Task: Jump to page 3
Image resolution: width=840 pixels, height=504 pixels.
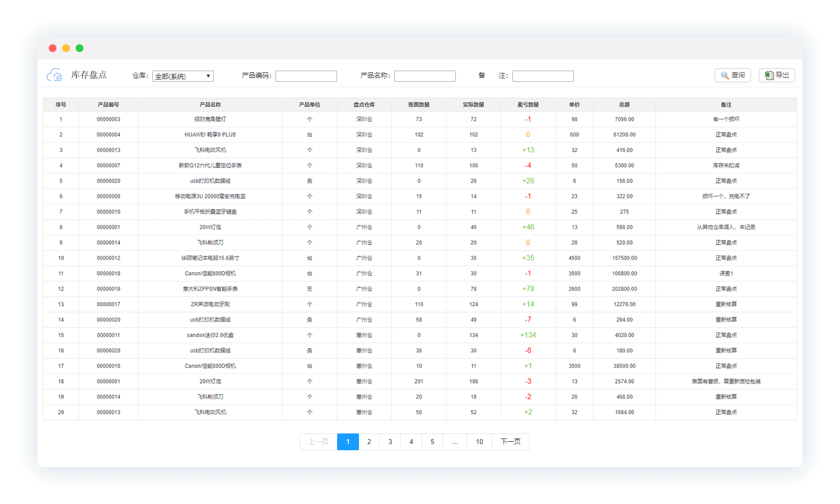Action: point(390,442)
